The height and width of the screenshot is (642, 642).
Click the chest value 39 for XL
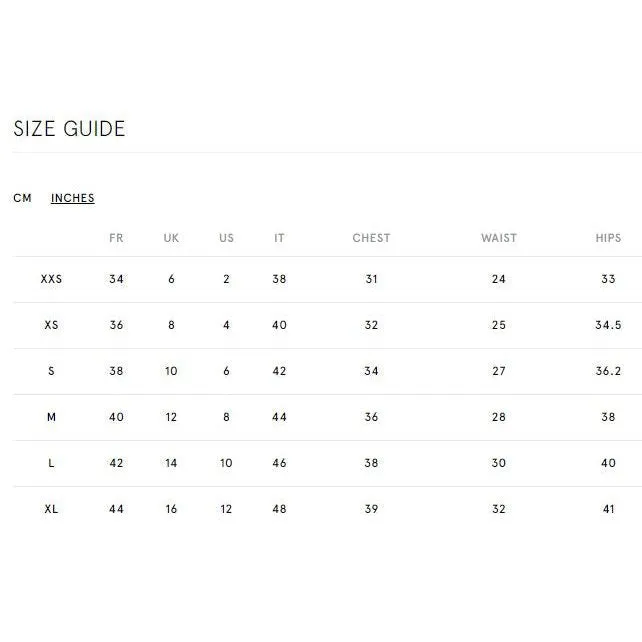pyautogui.click(x=371, y=509)
